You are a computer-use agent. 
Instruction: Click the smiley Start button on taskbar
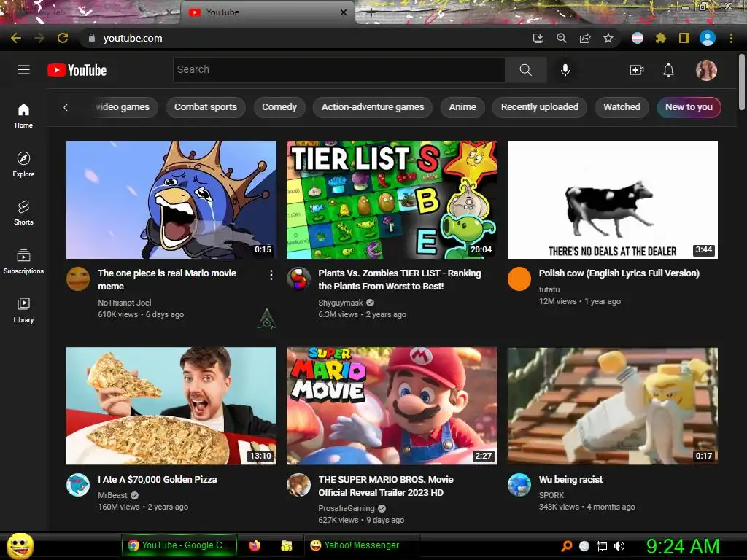(x=20, y=546)
